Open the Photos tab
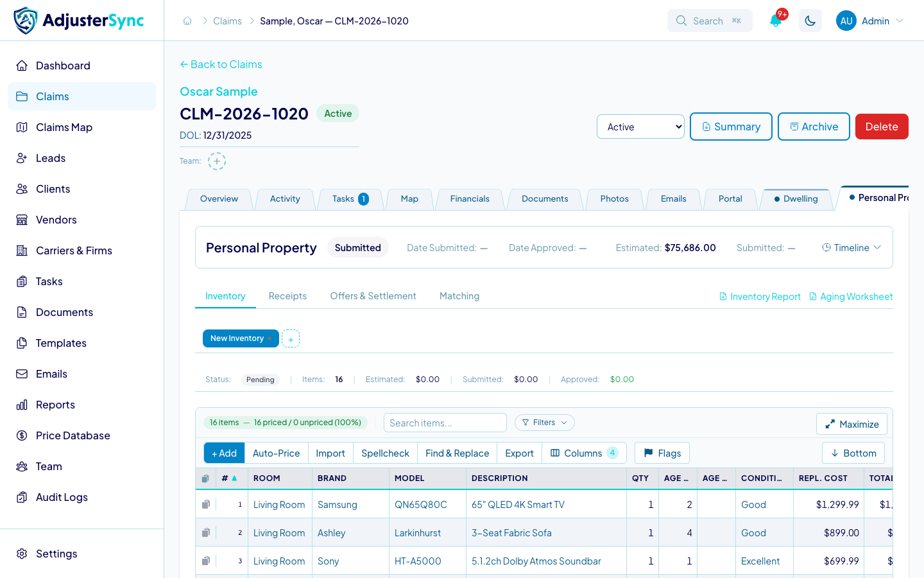Screen dimensions: 924x578 [614, 199]
